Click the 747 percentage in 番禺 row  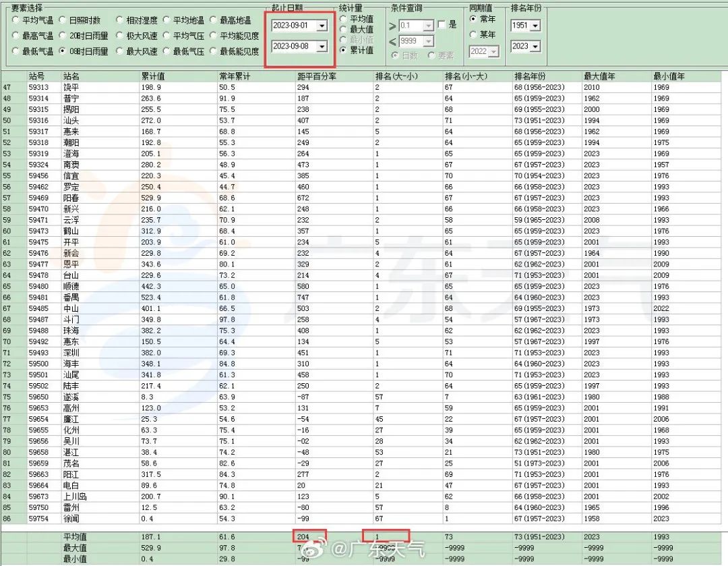click(x=303, y=298)
